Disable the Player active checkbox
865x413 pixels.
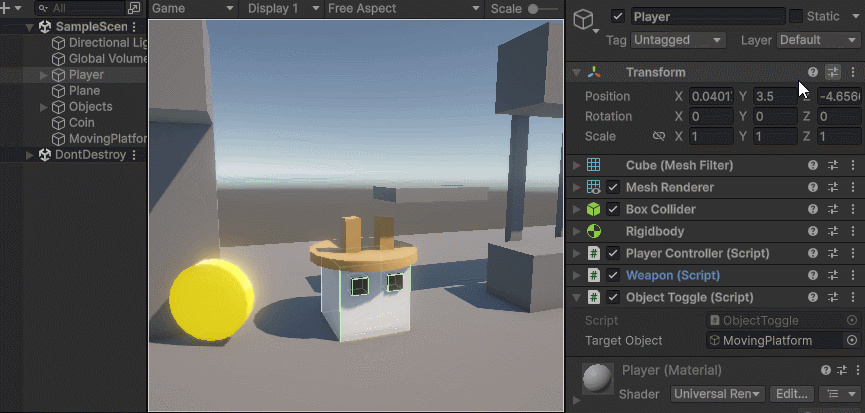[x=618, y=17]
